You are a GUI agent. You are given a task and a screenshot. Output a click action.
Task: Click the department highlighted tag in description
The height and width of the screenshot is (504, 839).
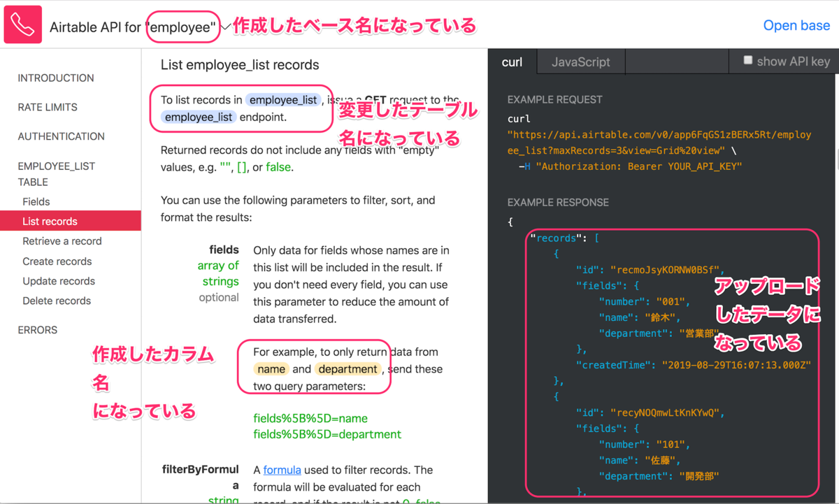[347, 369]
